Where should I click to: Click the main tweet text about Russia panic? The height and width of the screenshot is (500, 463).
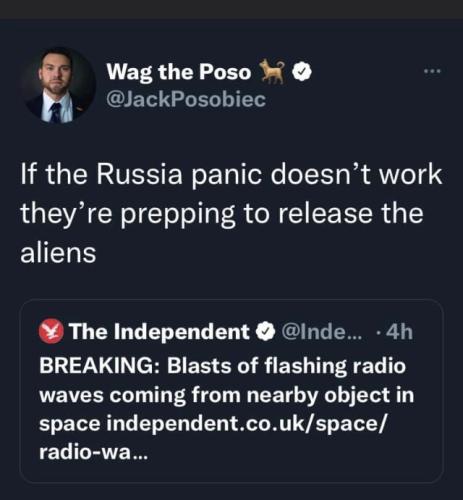click(231, 213)
